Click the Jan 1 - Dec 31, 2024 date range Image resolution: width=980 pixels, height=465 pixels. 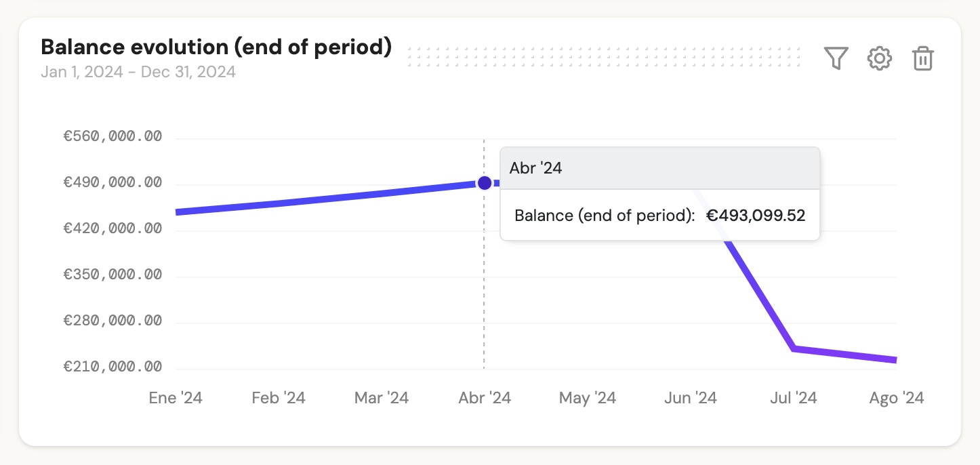[x=138, y=72]
